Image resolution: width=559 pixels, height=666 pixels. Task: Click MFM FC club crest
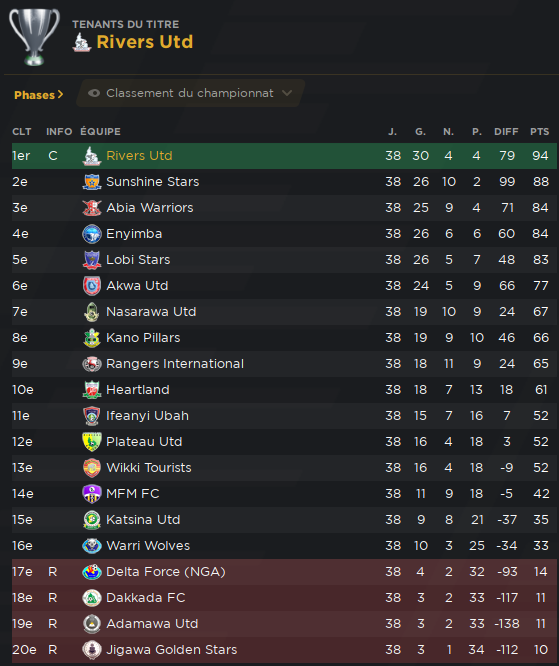point(92,494)
